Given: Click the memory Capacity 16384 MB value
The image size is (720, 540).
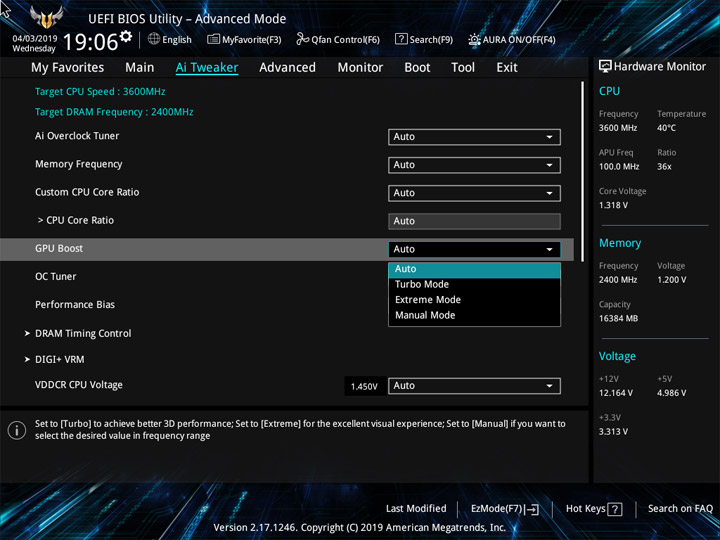Looking at the screenshot, I should (x=618, y=318).
